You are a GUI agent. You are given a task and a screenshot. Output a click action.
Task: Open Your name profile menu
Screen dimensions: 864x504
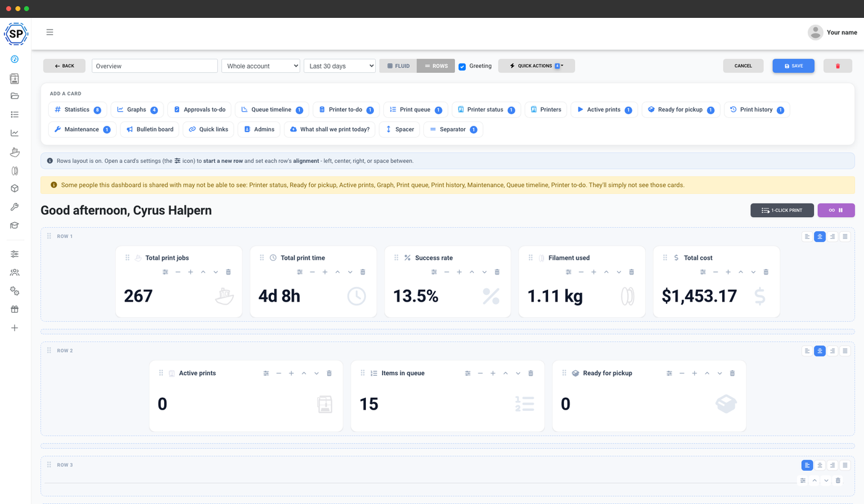click(833, 33)
